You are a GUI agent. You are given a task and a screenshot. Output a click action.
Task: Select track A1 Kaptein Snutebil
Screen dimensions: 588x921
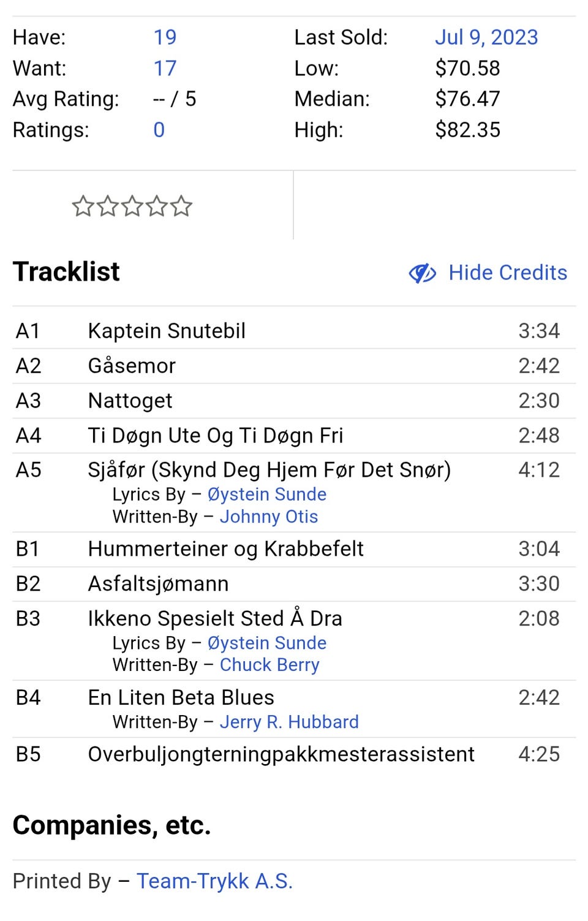pyautogui.click(x=167, y=331)
